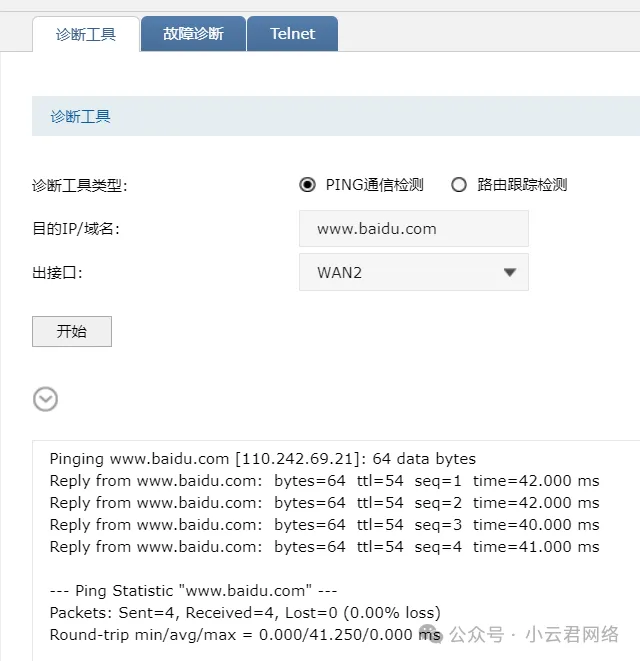Switch to the 故障诊断 tab
The width and height of the screenshot is (640, 661).
click(x=192, y=34)
